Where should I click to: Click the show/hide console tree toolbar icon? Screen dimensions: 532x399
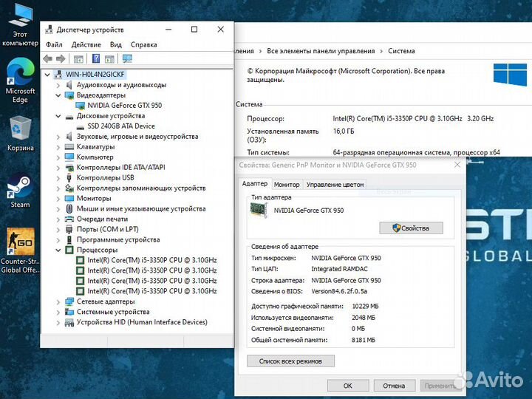click(78, 58)
